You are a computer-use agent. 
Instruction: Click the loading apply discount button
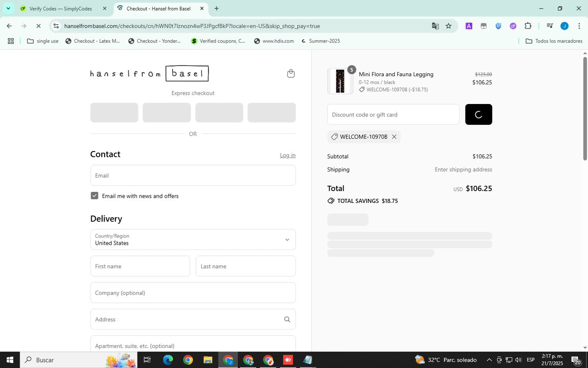click(x=479, y=115)
